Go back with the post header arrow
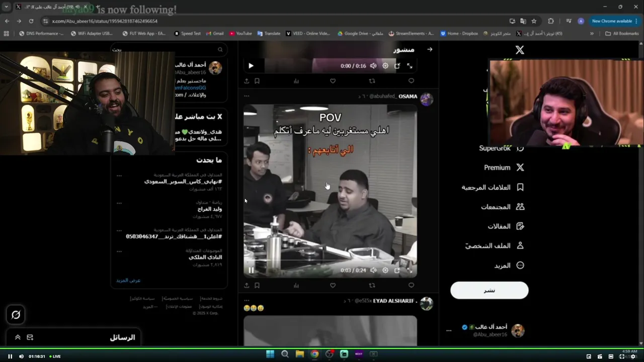 tap(430, 49)
